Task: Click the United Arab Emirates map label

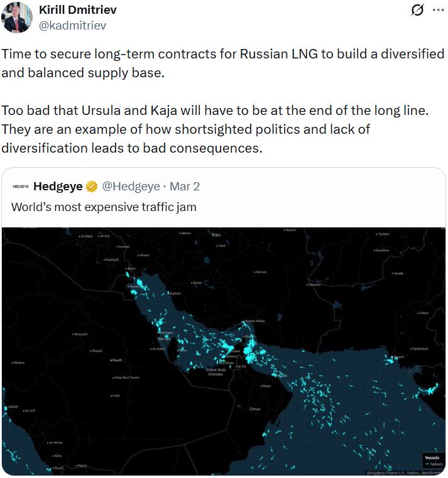Action: pos(216,372)
